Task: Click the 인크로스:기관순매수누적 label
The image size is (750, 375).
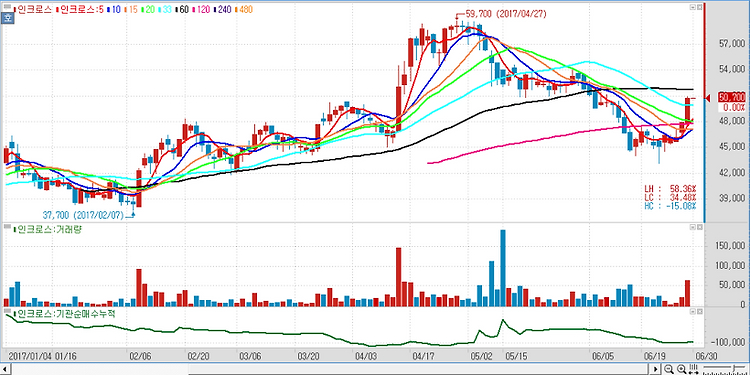Action: coord(65,314)
